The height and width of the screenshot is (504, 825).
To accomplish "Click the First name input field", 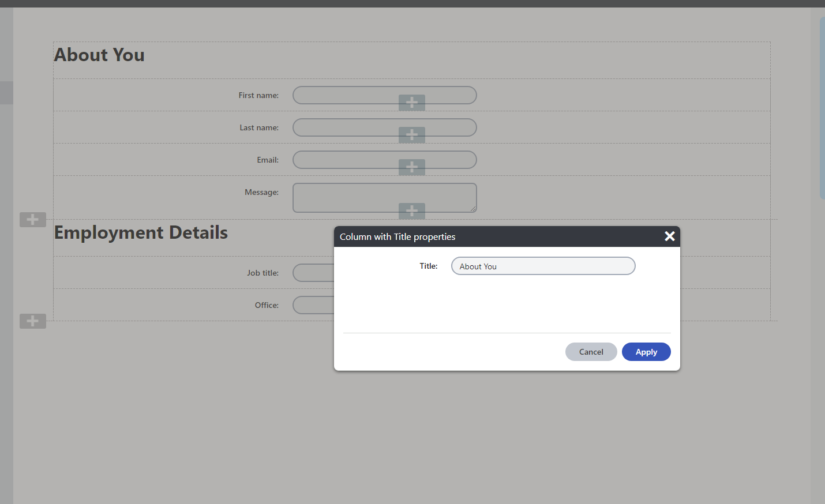I will coord(385,95).
